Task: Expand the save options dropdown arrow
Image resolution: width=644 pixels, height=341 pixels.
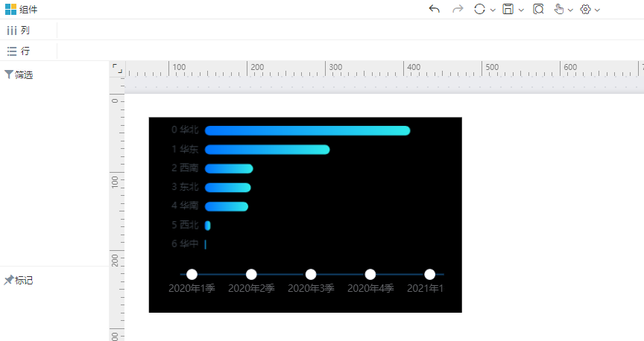Action: (521, 10)
